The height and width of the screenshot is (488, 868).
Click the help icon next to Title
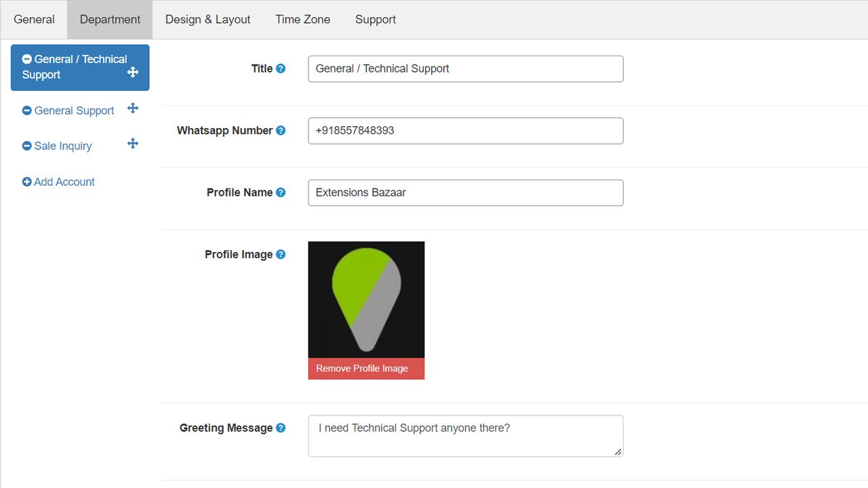coord(281,68)
